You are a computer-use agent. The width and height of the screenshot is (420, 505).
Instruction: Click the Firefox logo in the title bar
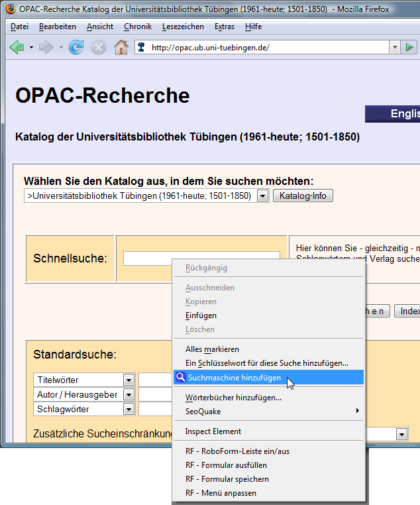11,9
